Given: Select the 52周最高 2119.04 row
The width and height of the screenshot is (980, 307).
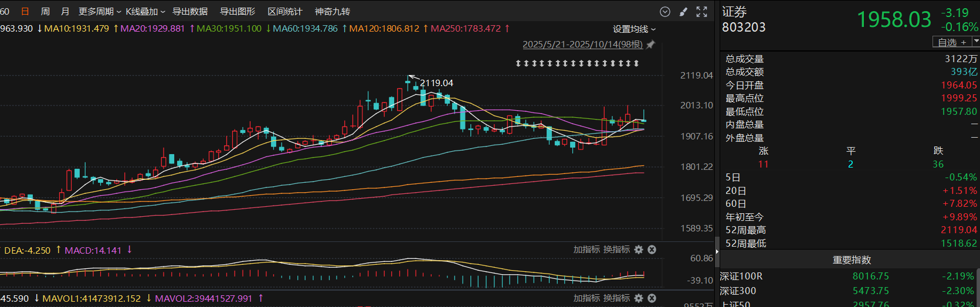Looking at the screenshot, I should [851, 230].
